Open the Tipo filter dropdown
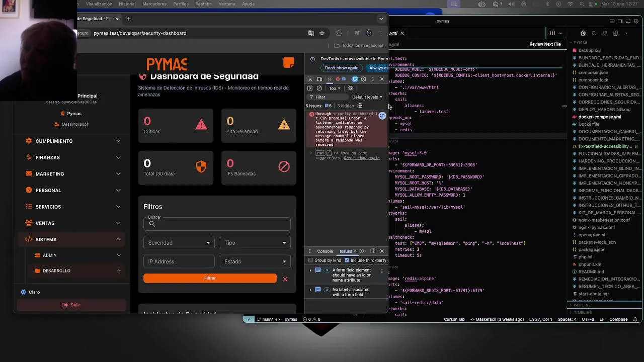 (x=255, y=243)
